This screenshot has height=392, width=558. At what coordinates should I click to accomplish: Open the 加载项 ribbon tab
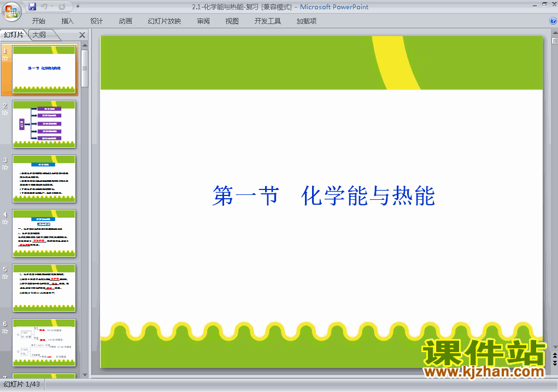307,21
